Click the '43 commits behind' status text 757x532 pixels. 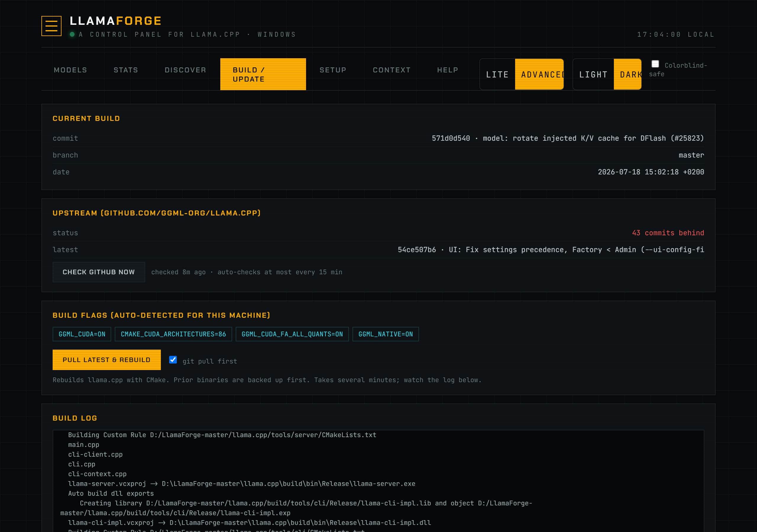point(668,233)
